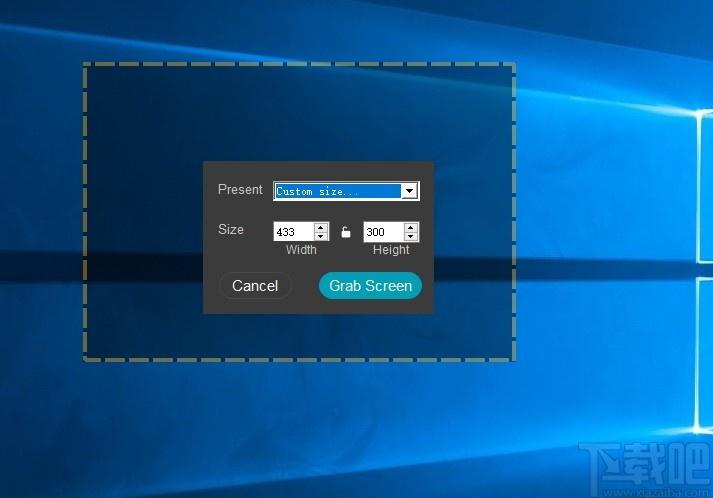Screen dimensions: 713x498
Task: Click the Height field showing 300
Action: pyautogui.click(x=384, y=232)
